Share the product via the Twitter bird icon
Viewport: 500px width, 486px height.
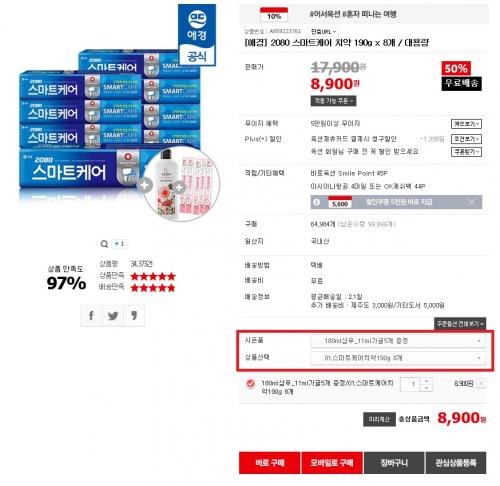113,315
